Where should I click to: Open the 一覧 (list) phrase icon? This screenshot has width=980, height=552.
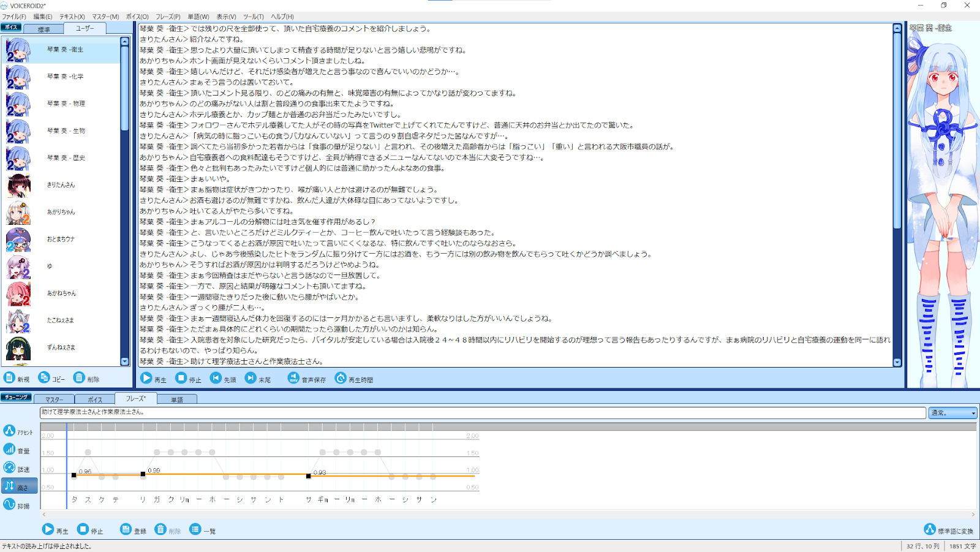click(195, 529)
